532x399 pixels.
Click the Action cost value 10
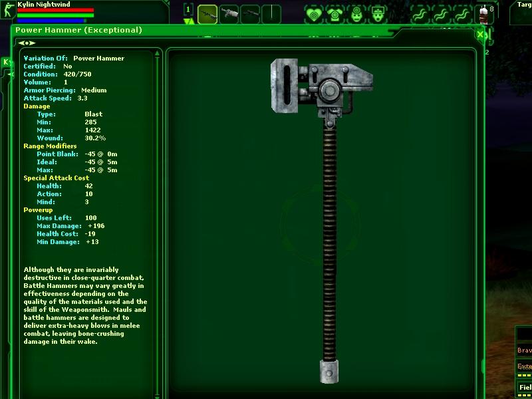tap(88, 194)
